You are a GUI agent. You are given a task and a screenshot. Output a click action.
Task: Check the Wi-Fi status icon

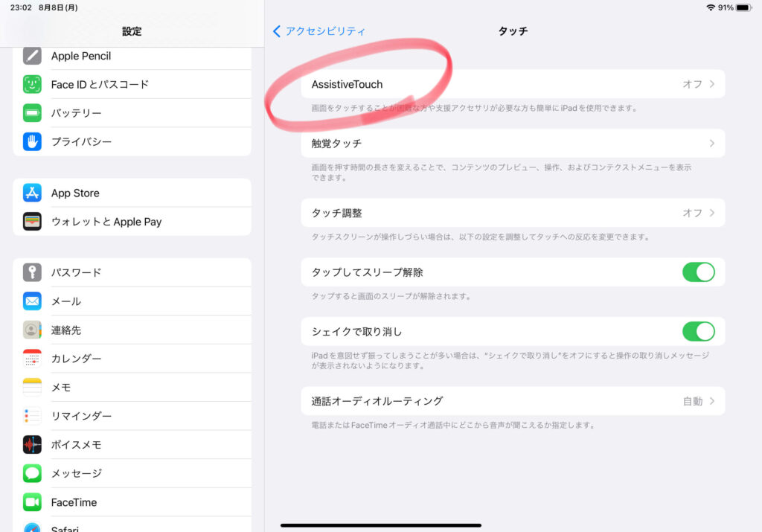click(711, 7)
